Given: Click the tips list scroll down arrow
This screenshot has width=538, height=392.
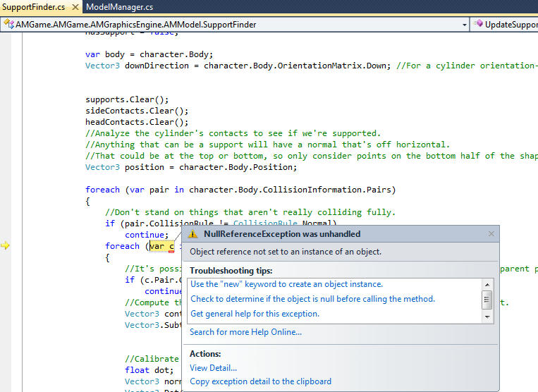Looking at the screenshot, I should (x=487, y=317).
